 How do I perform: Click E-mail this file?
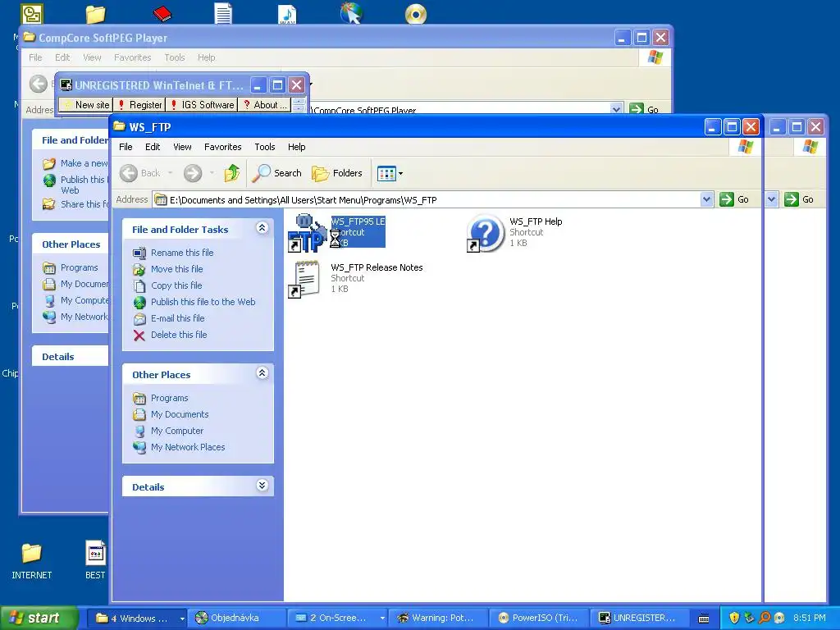pyautogui.click(x=169, y=318)
